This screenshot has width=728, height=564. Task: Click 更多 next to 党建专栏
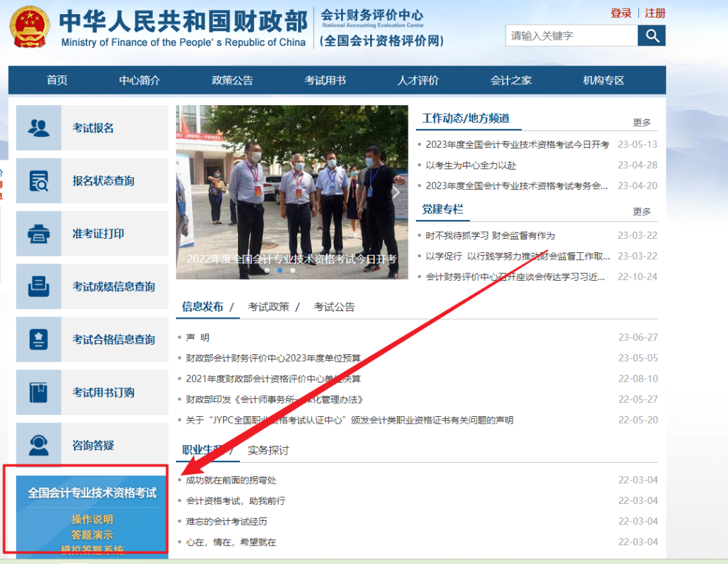(642, 210)
